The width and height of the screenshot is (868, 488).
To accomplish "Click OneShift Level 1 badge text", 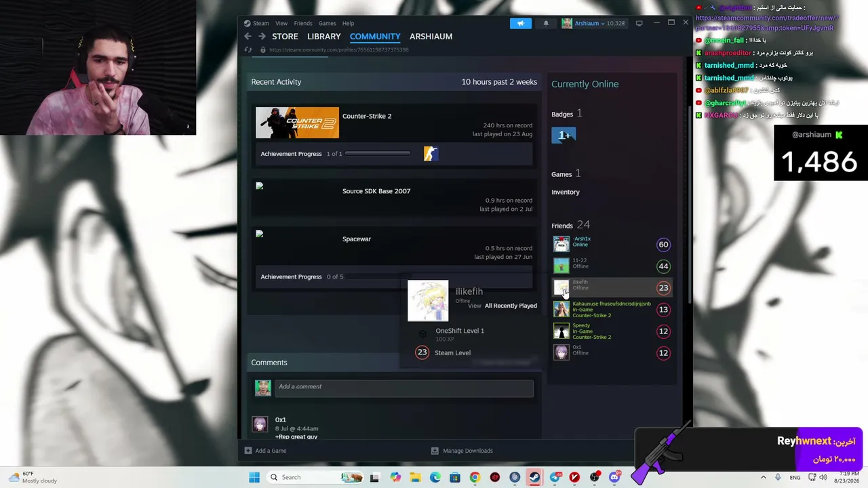I will [460, 331].
